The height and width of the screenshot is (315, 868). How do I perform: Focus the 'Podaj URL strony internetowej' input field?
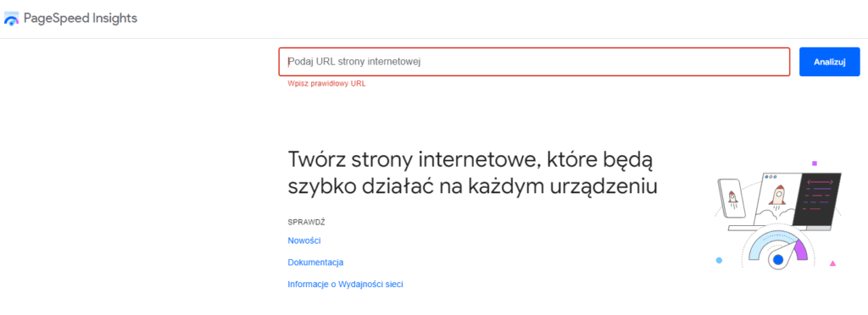(x=534, y=62)
